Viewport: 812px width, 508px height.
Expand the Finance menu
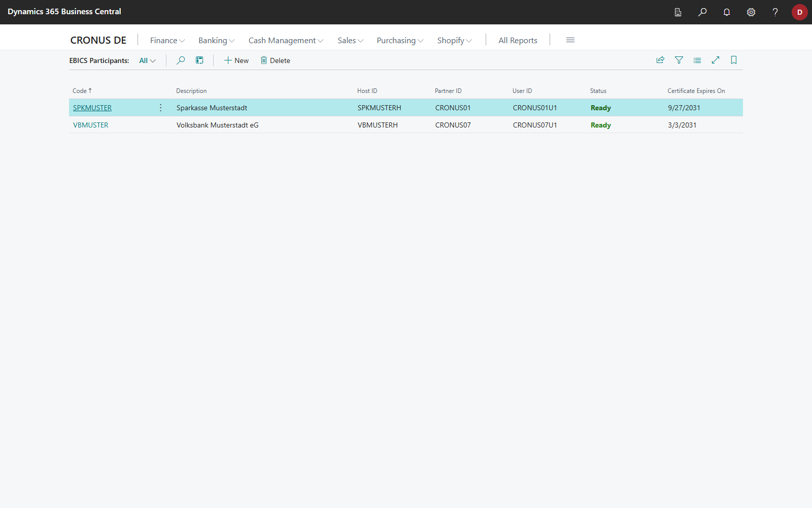click(167, 41)
